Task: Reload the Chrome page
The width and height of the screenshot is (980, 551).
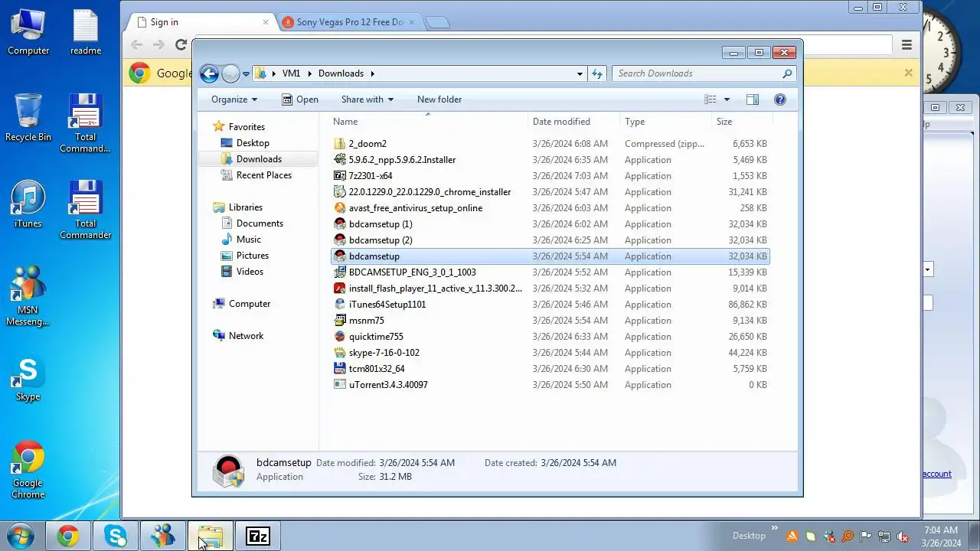Action: [181, 45]
